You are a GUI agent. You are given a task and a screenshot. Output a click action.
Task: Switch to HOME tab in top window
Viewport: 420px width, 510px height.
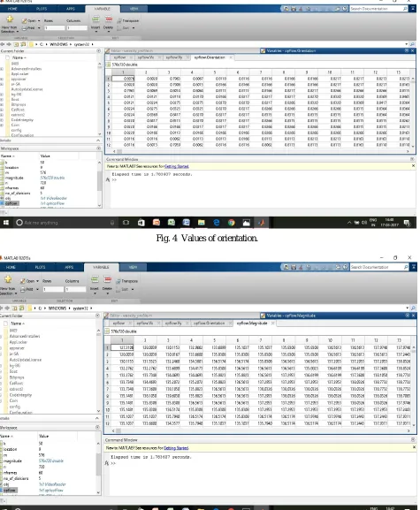[x=12, y=9]
